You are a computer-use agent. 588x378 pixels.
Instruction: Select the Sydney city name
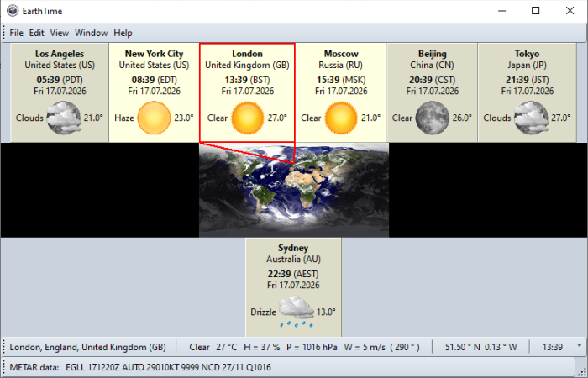pyautogui.click(x=293, y=248)
